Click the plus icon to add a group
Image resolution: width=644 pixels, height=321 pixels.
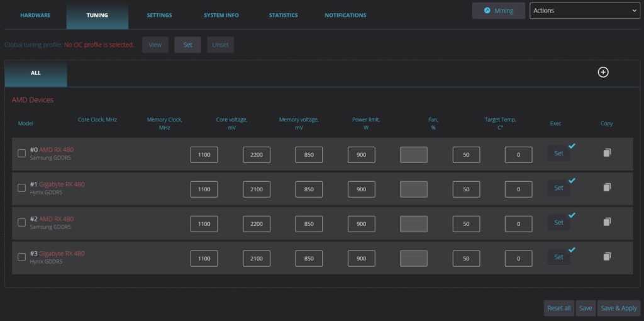coord(602,72)
